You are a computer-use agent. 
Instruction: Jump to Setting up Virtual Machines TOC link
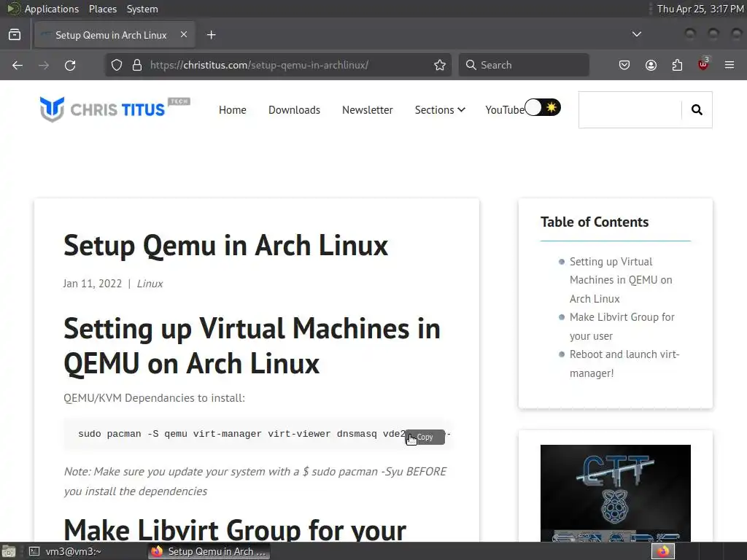[x=621, y=280]
